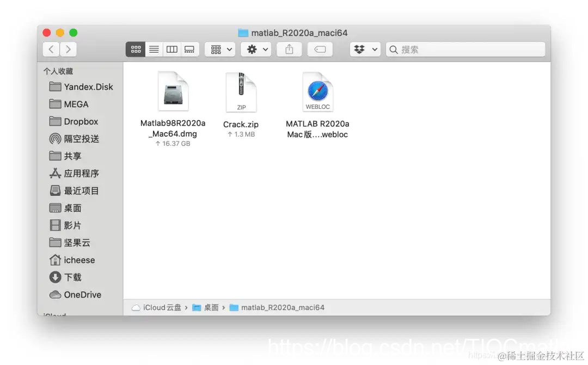Minimize the window with yellow button
This screenshot has width=588, height=365.
pyautogui.click(x=60, y=33)
